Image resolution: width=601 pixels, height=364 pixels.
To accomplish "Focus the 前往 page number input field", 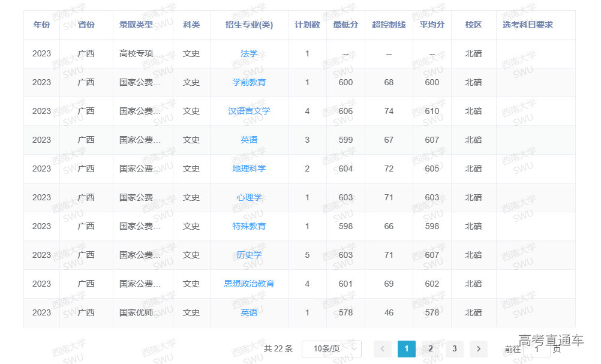I will [x=536, y=348].
